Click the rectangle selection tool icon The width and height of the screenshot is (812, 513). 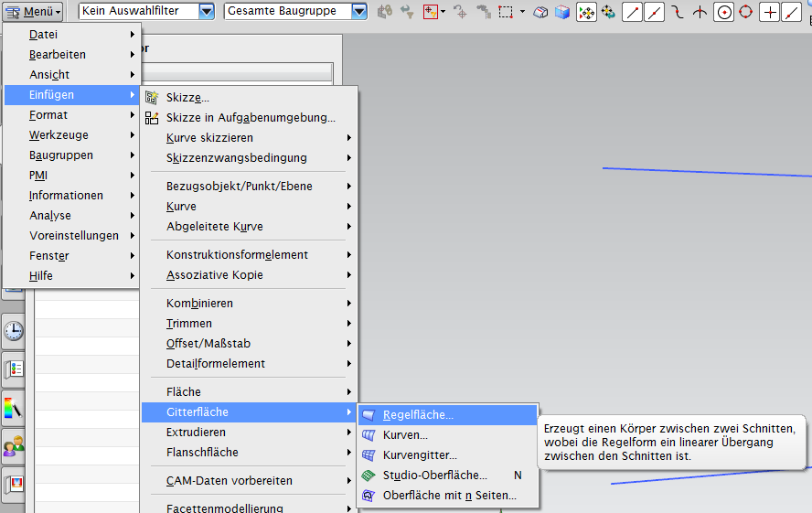(505, 12)
